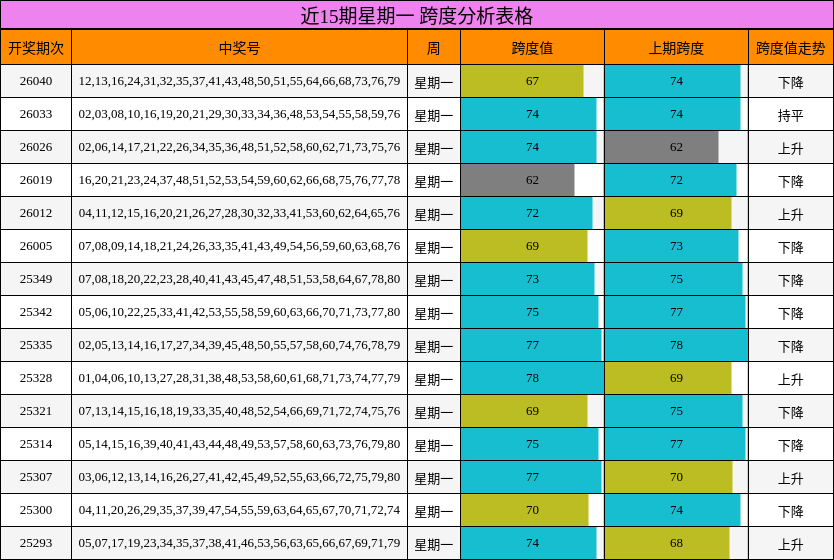
Task: Click the 持平 trend in row 26033
Action: tap(791, 115)
